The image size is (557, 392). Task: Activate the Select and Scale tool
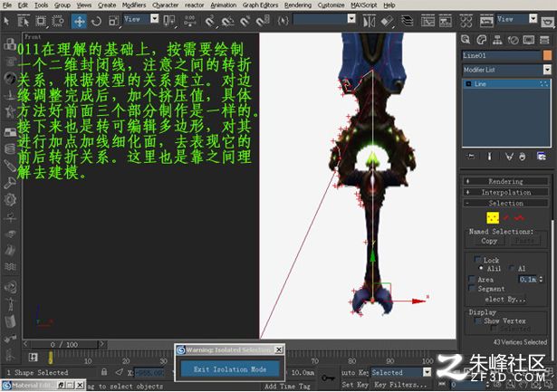113,21
